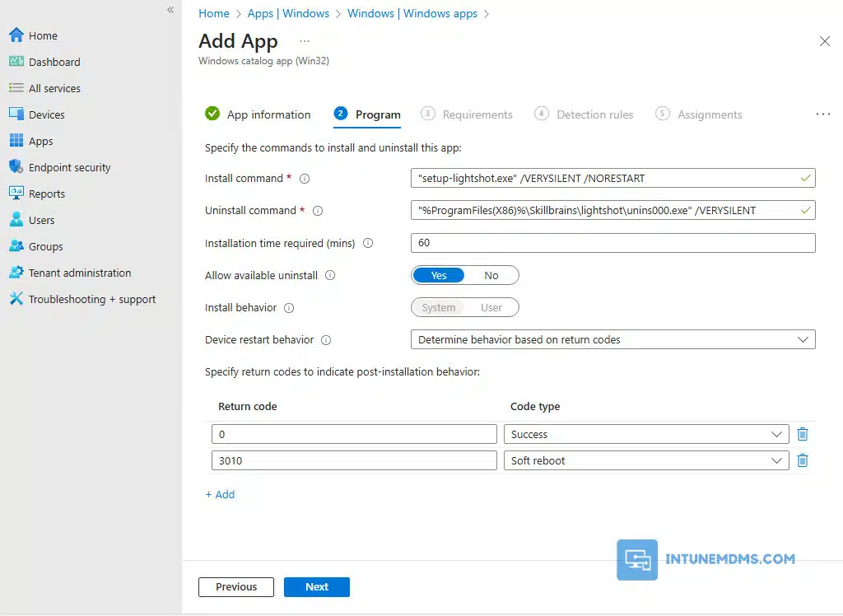843x616 pixels.
Task: Expand the Success code type dropdown
Action: tap(645, 434)
